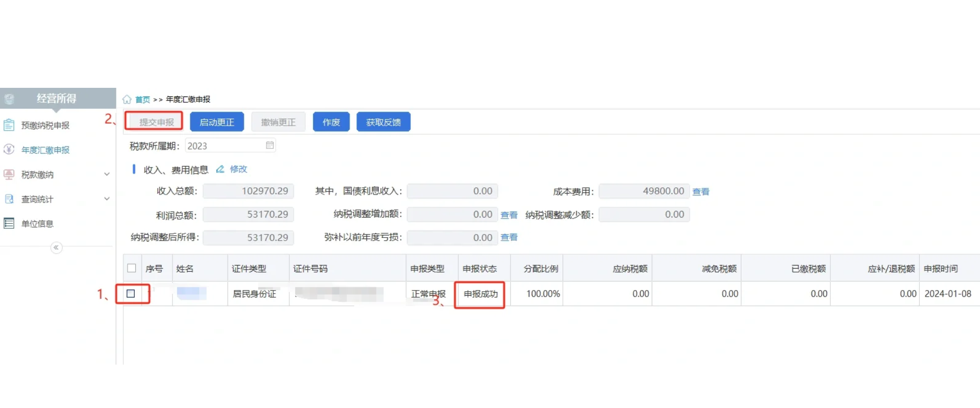Click the 纳税调整增加额 field
The width and height of the screenshot is (980, 408).
click(452, 214)
